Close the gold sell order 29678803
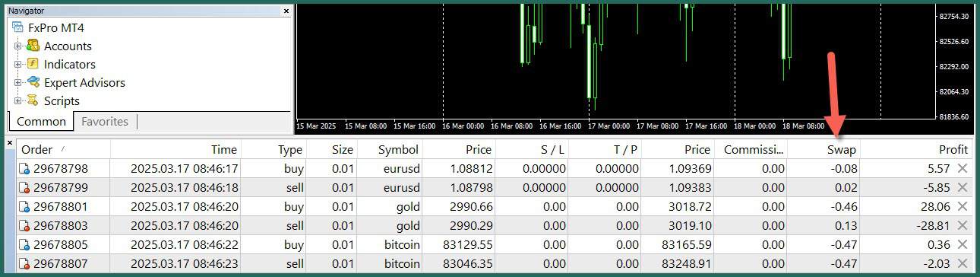Viewport: 980px width, 277px height. pos(963,225)
